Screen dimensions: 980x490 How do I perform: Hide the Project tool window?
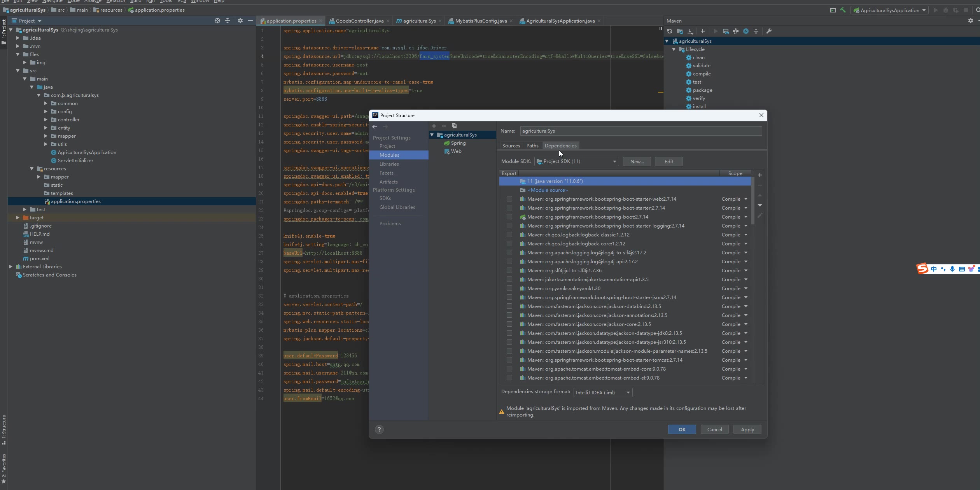(250, 21)
